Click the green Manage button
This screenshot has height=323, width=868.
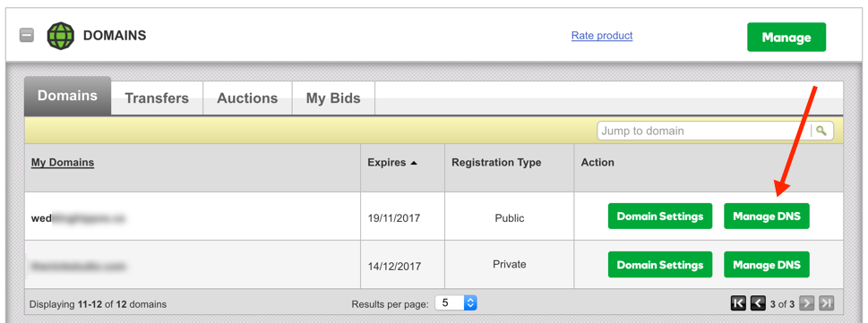click(x=786, y=37)
